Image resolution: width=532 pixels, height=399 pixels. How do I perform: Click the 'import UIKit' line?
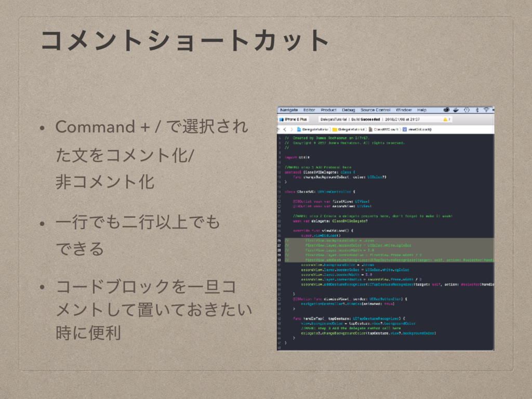point(297,157)
